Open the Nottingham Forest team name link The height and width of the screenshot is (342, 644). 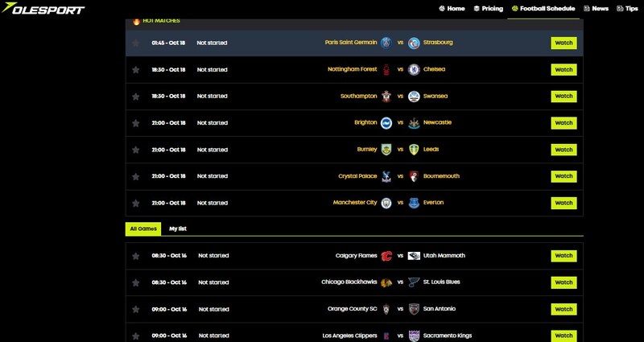click(353, 69)
